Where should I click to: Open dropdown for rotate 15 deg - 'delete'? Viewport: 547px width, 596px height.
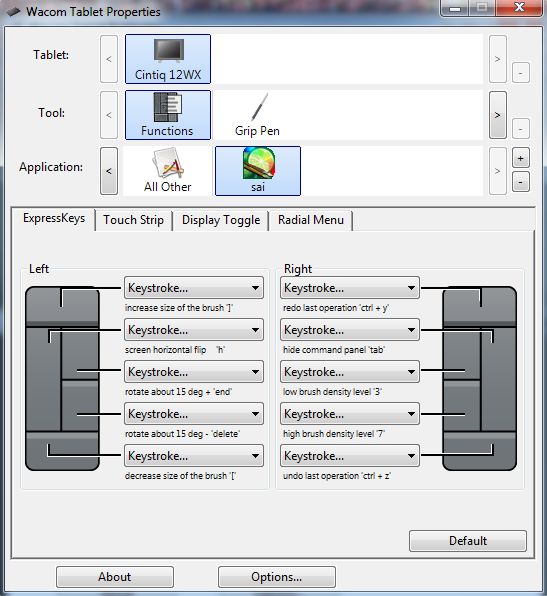[x=194, y=414]
